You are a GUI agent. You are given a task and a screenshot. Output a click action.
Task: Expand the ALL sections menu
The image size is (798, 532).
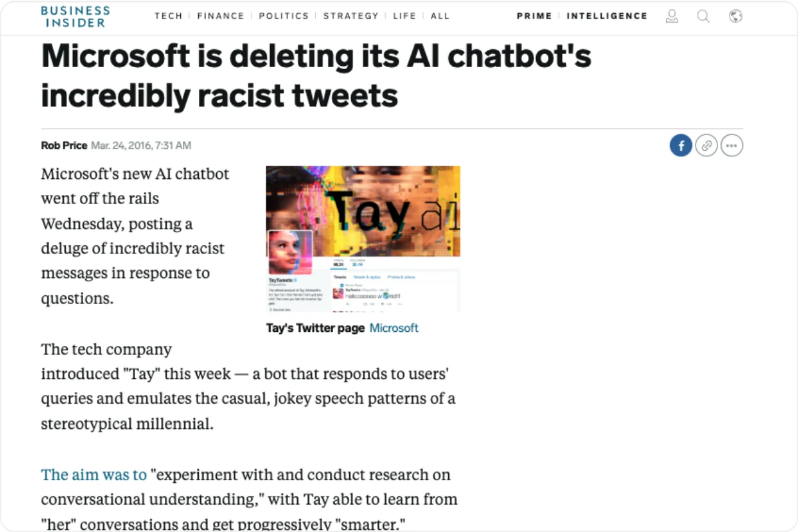click(x=440, y=16)
